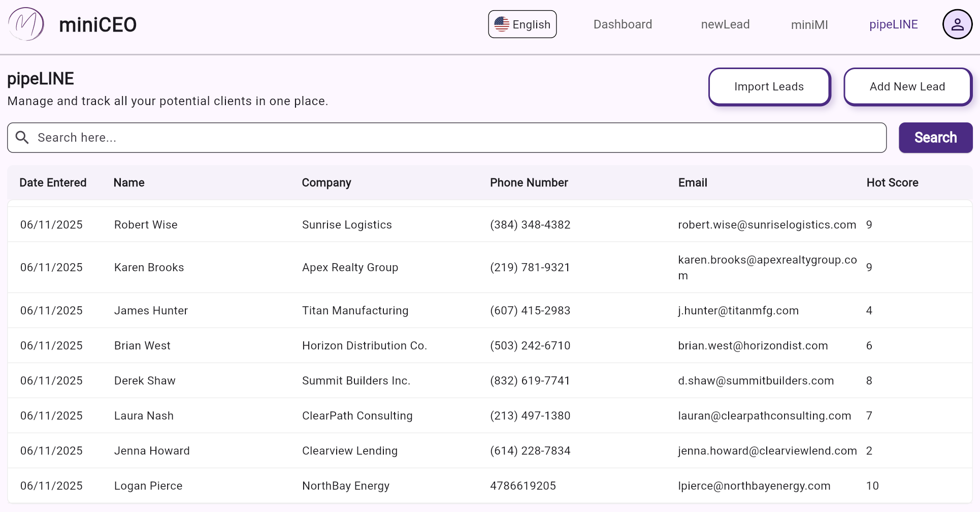Click the miniCEO logo icon

26,24
